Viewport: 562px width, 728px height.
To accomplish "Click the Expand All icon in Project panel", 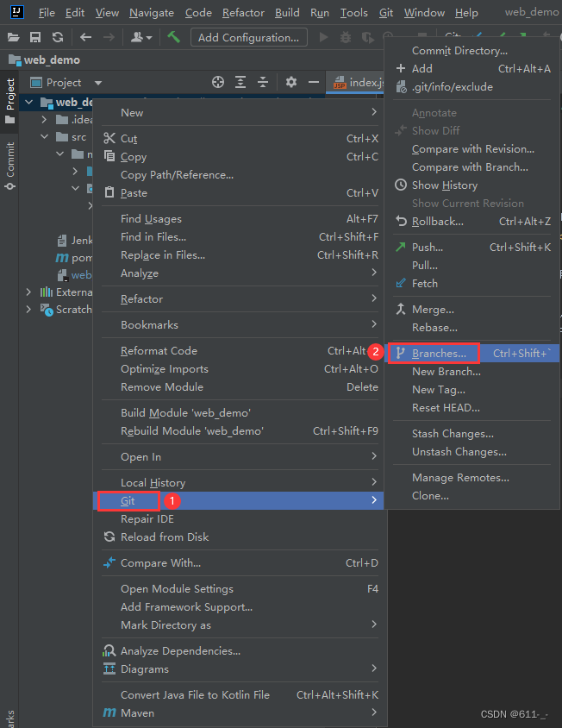I will point(240,82).
